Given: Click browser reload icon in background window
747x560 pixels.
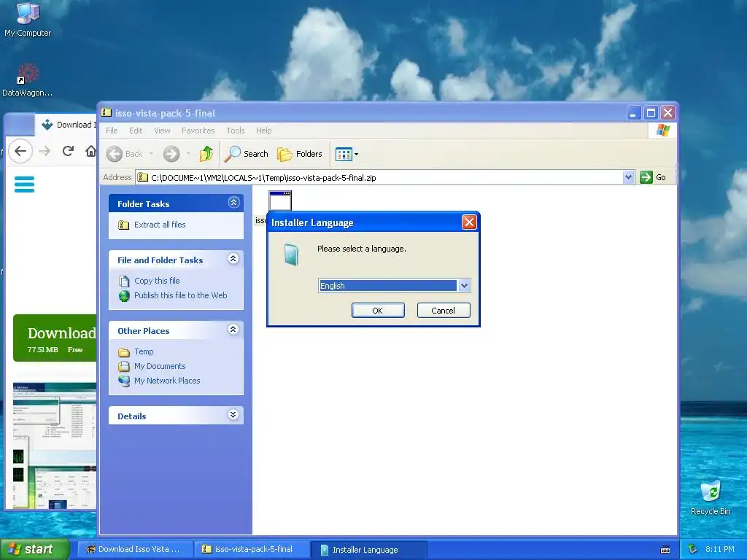Looking at the screenshot, I should pyautogui.click(x=68, y=151).
